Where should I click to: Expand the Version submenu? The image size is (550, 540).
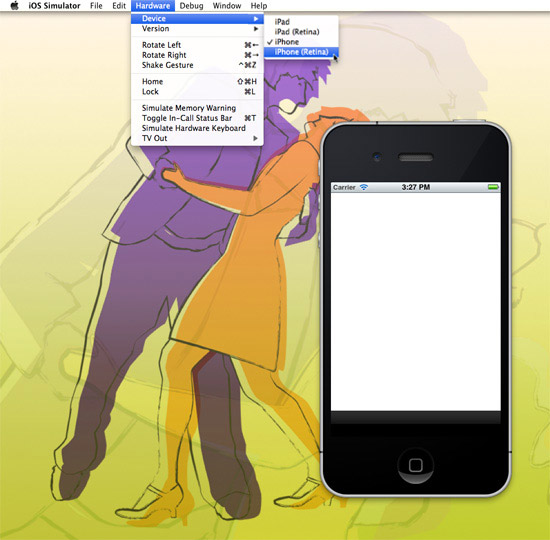(x=197, y=29)
